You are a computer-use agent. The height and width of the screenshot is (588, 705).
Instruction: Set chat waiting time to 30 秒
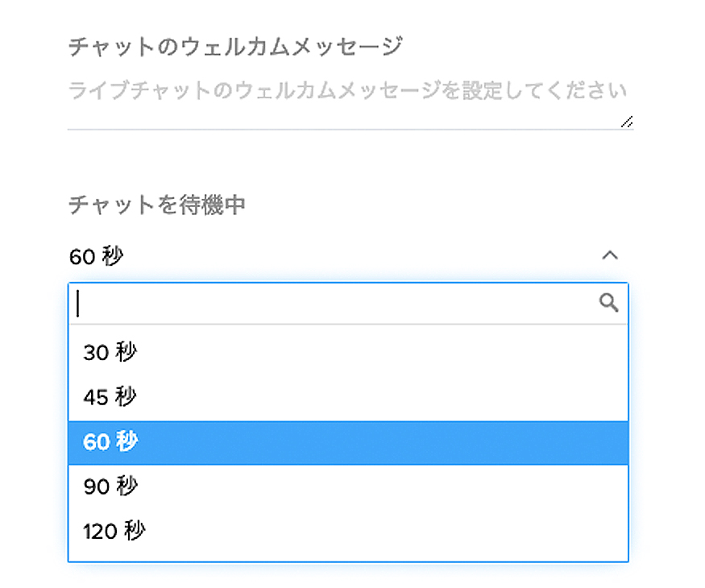(348, 352)
